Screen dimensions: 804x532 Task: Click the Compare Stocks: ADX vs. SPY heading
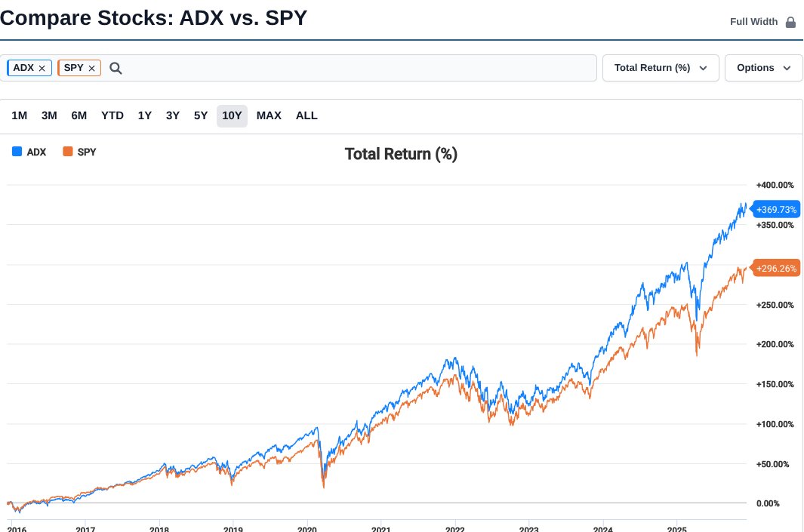(153, 18)
